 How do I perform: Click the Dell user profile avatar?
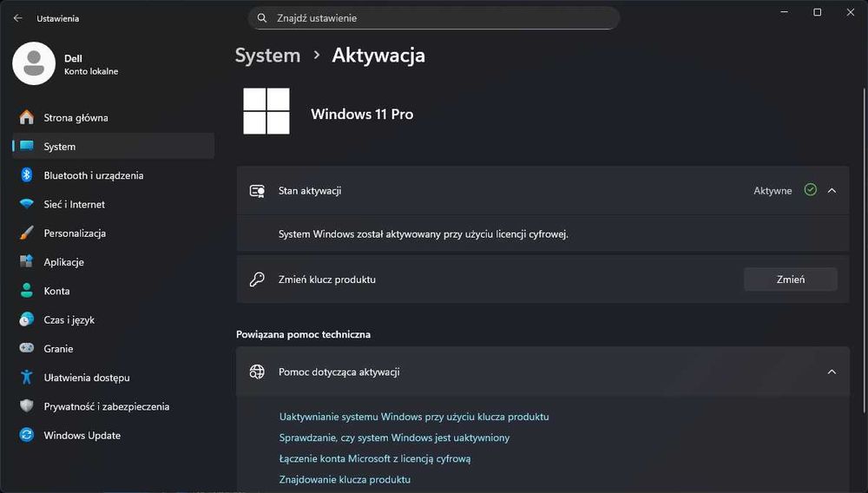(x=34, y=63)
